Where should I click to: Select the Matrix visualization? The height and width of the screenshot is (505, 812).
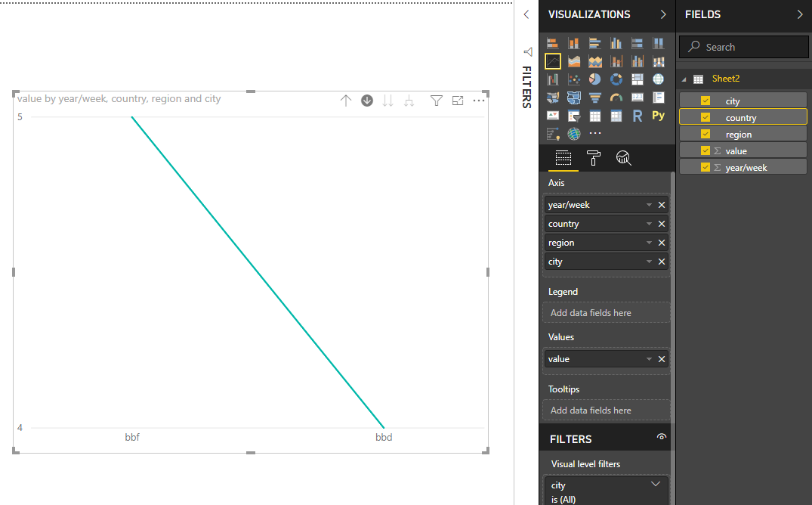click(x=616, y=116)
